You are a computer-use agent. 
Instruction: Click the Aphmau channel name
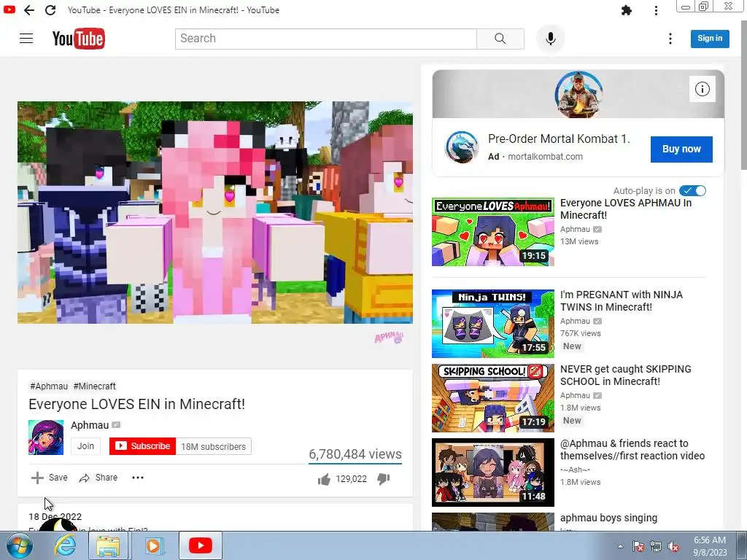click(90, 425)
